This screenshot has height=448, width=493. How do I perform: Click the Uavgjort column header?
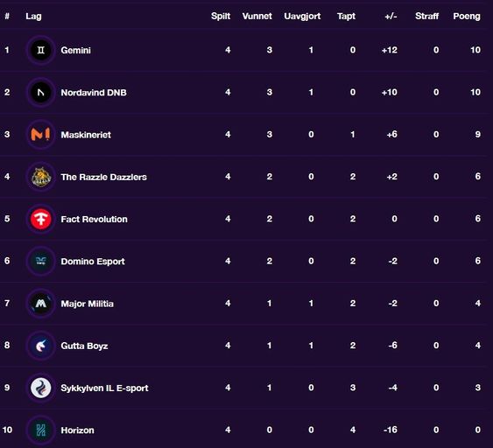pyautogui.click(x=302, y=17)
